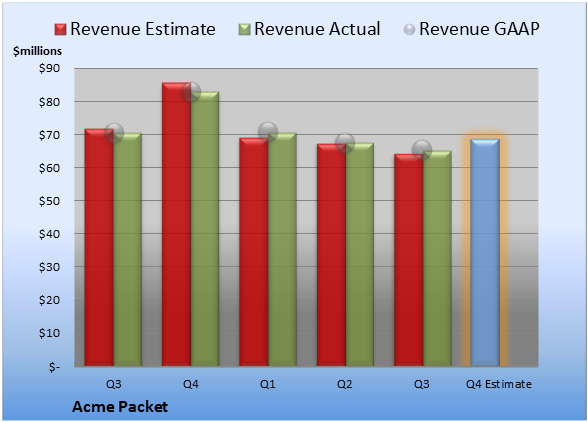Click the '$10' y-axis value
Screen dimensions: 588x422
(x=49, y=333)
